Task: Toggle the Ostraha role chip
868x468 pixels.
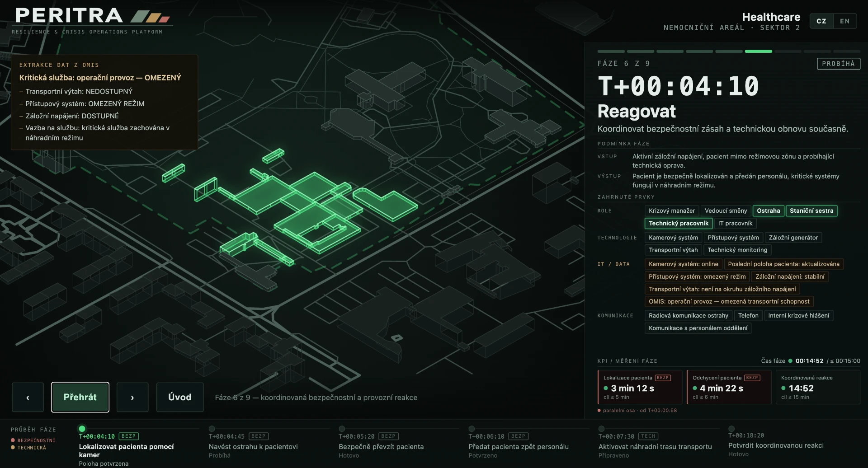Action: click(x=769, y=211)
